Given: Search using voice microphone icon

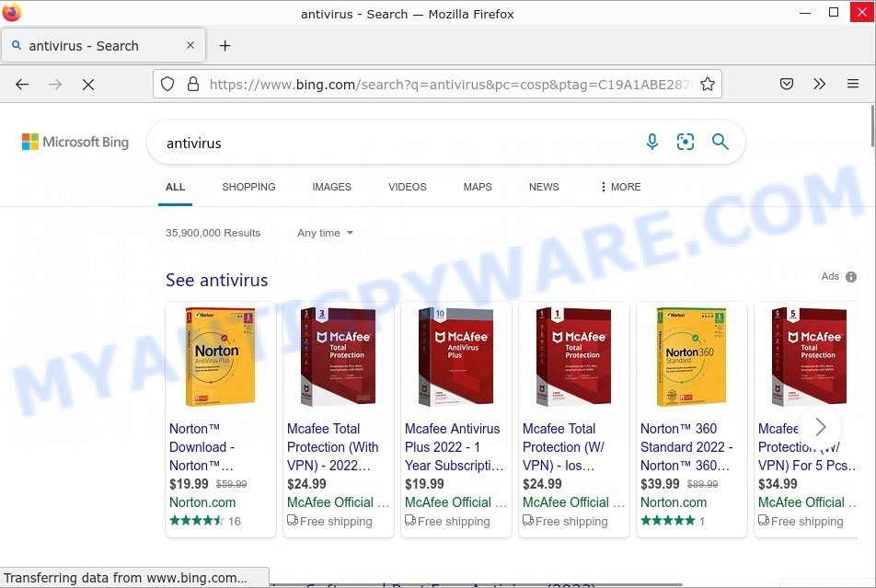Looking at the screenshot, I should click(652, 142).
